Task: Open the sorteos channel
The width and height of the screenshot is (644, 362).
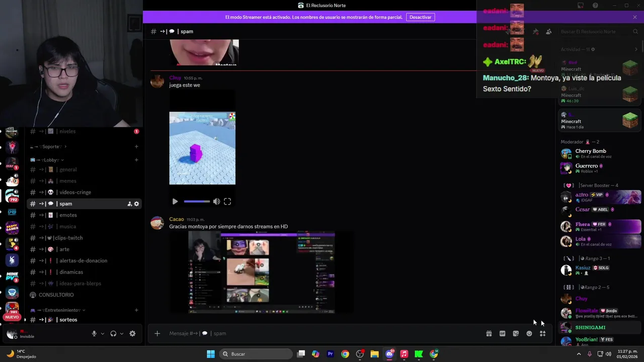Action: click(x=84, y=320)
